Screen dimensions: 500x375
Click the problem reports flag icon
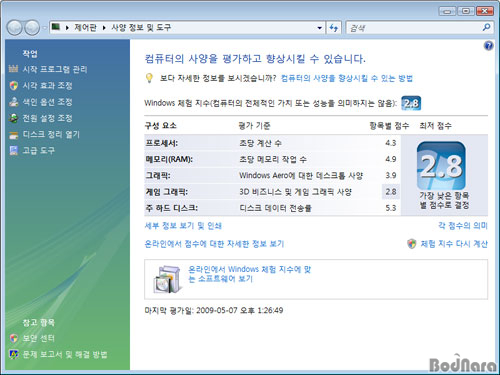point(14,354)
